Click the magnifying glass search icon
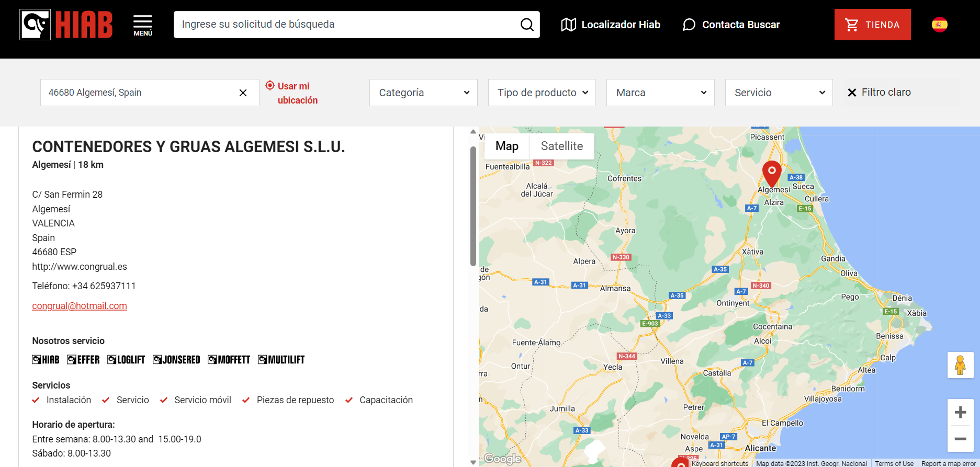 [527, 25]
